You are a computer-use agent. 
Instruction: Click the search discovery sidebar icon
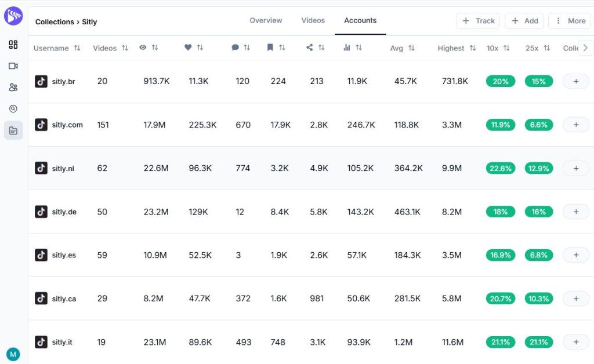point(13,109)
